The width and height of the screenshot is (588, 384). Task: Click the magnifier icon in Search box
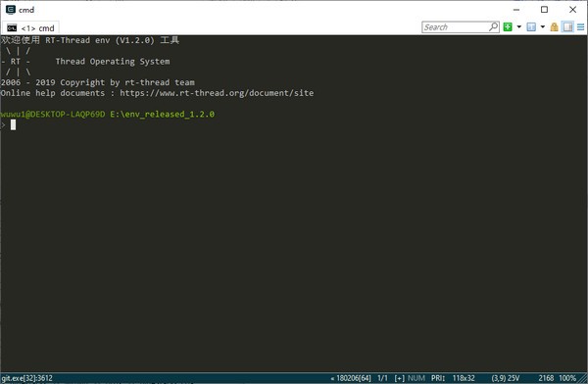pos(494,27)
